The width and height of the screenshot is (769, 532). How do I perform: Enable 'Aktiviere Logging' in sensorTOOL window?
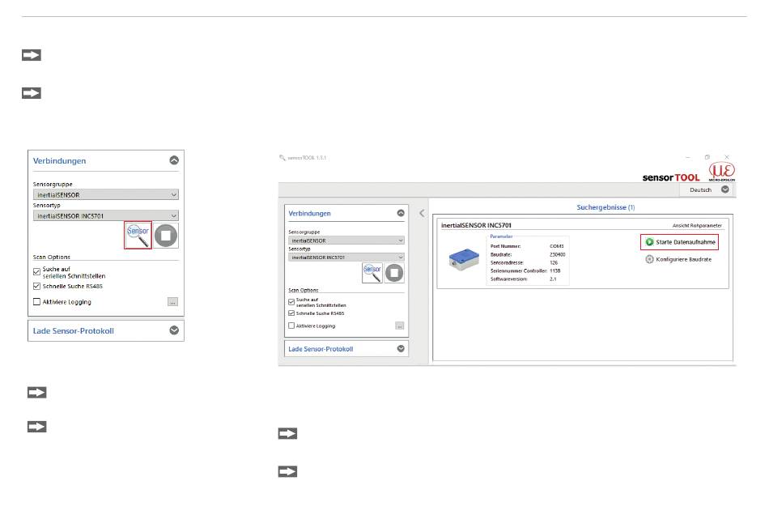291,326
